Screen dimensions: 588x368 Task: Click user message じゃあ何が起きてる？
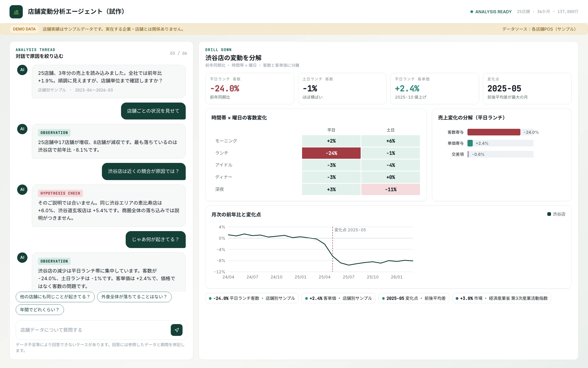tap(156, 239)
